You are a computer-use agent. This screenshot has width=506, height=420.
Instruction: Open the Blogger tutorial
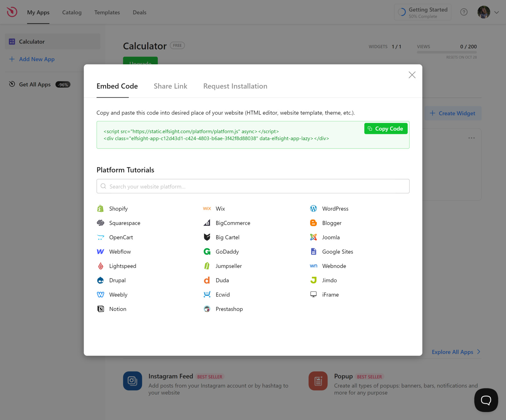point(332,223)
